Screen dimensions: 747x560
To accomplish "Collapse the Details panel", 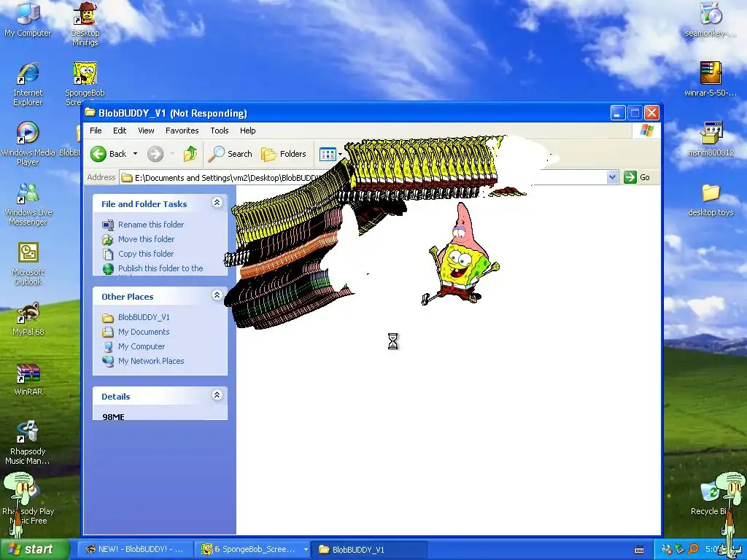I will (217, 395).
